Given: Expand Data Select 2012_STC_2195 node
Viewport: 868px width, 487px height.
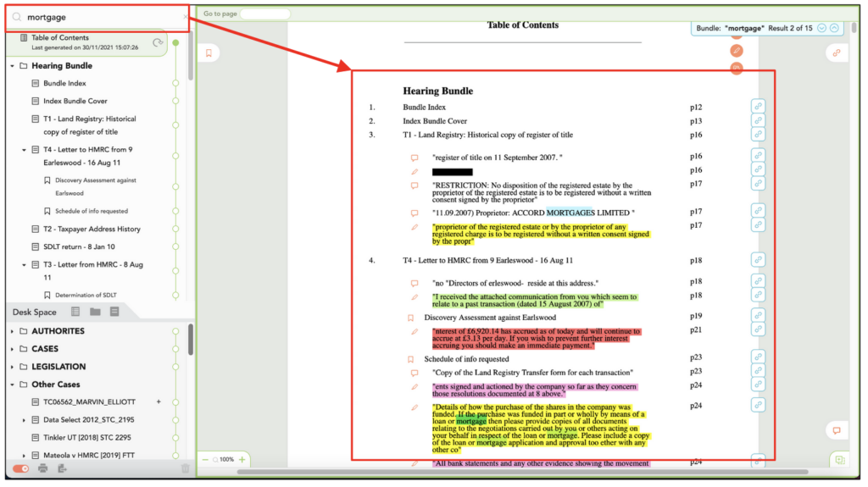Looking at the screenshot, I should (x=24, y=420).
